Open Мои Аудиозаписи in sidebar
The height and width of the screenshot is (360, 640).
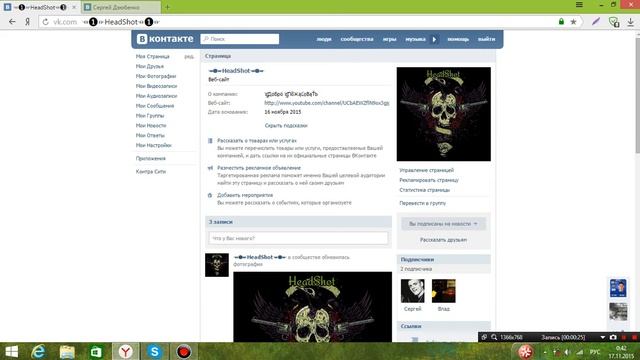[156, 96]
